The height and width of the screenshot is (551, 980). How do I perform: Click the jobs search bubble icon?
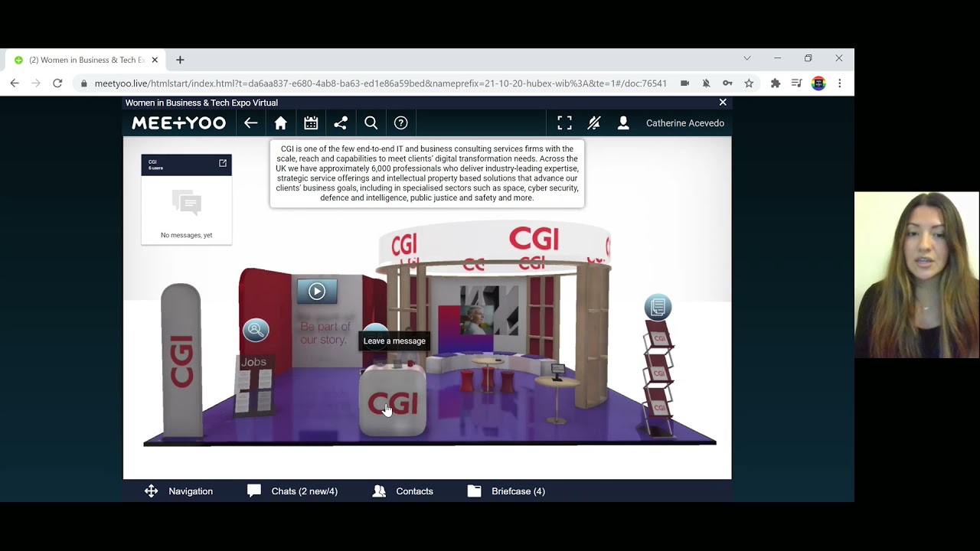[256, 330]
